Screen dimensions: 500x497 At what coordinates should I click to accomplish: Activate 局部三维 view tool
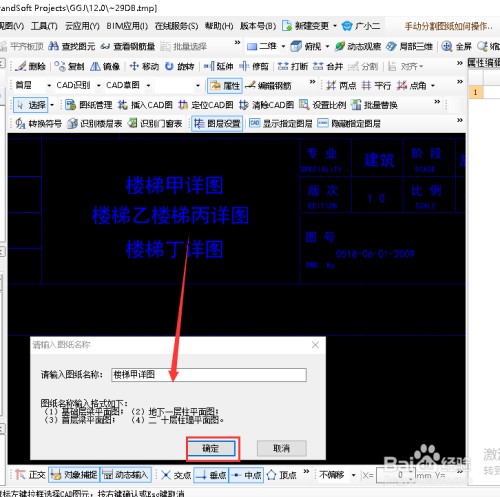[x=409, y=46]
